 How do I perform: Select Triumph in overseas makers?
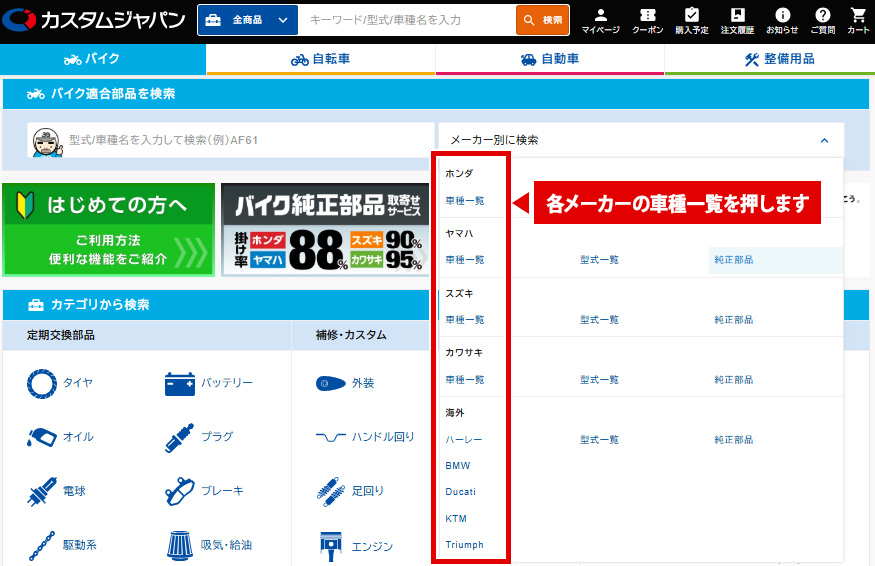(464, 545)
